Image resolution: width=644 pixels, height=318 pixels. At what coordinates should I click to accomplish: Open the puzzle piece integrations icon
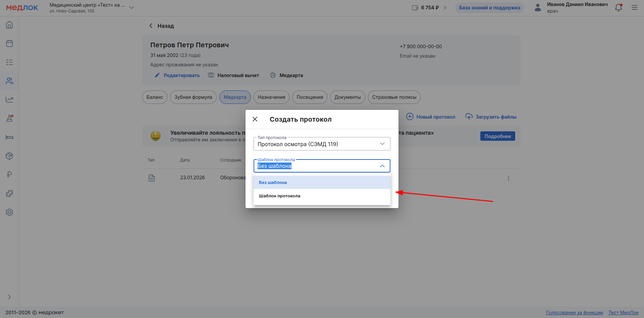point(9,193)
